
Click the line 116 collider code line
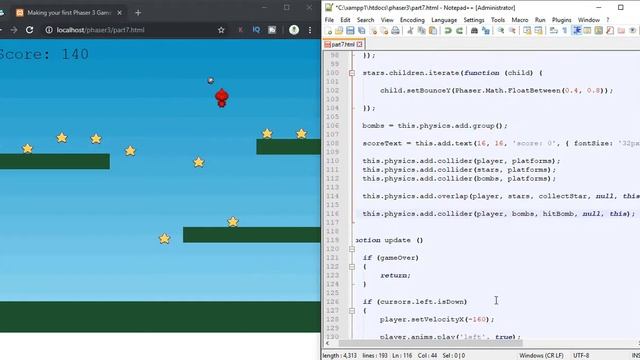coord(498,214)
